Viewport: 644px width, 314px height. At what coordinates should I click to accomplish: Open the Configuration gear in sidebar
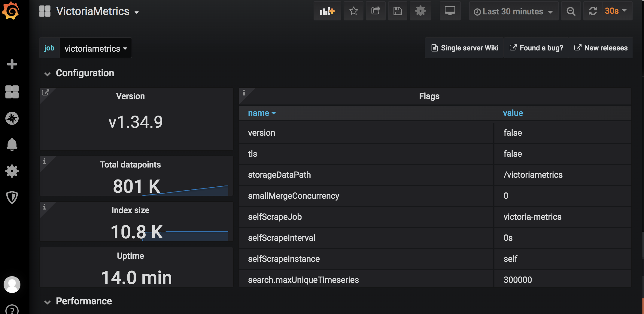(12, 171)
